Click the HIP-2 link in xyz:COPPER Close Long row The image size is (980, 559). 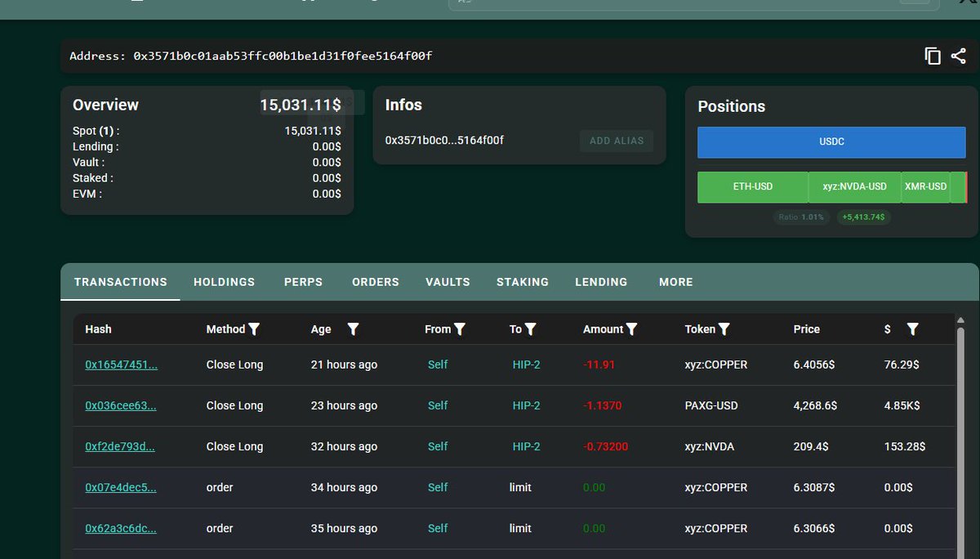527,364
